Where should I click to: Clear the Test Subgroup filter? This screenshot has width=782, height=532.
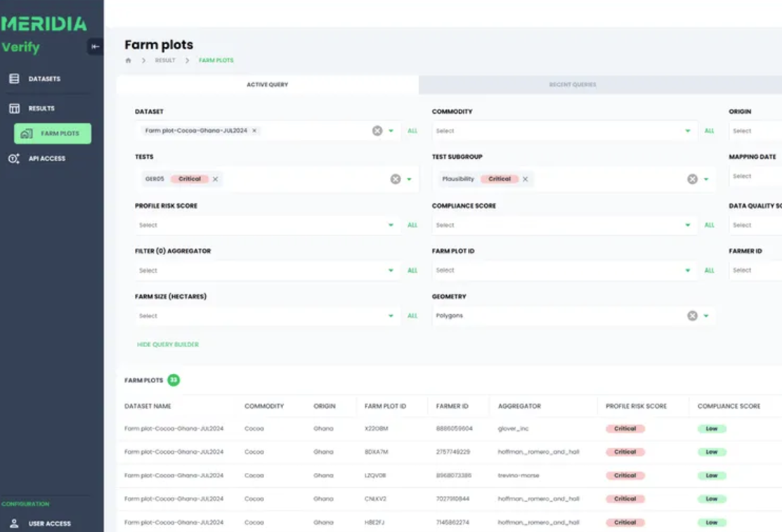pyautogui.click(x=691, y=179)
